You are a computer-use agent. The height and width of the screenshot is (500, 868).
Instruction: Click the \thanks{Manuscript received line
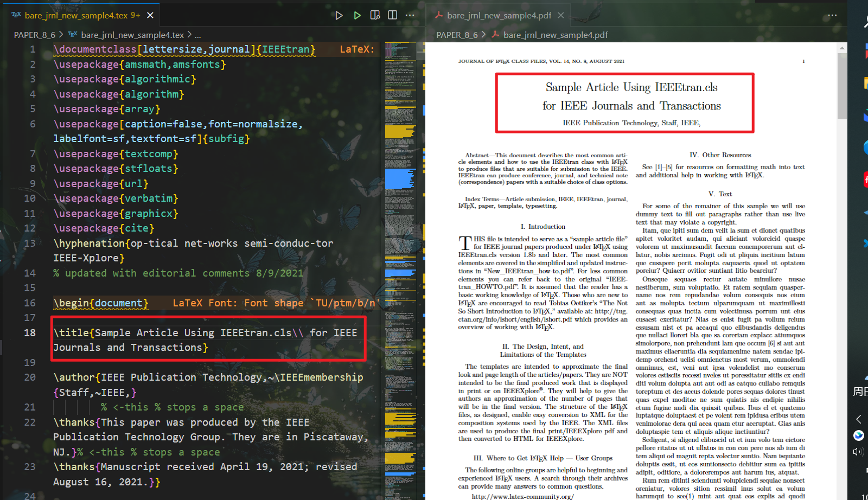205,475
